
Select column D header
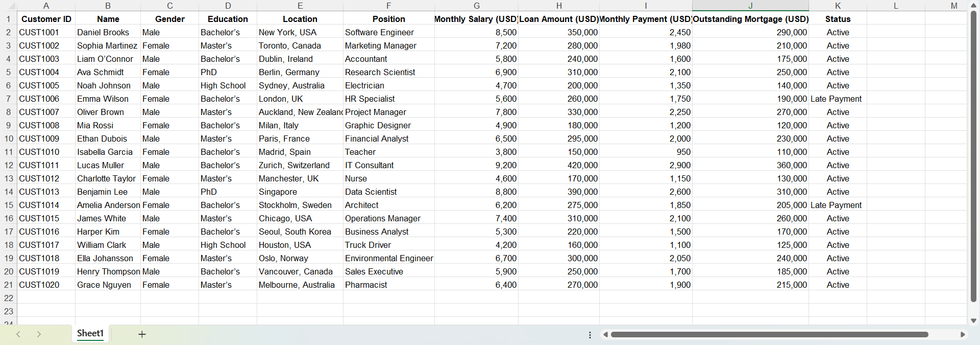point(228,6)
